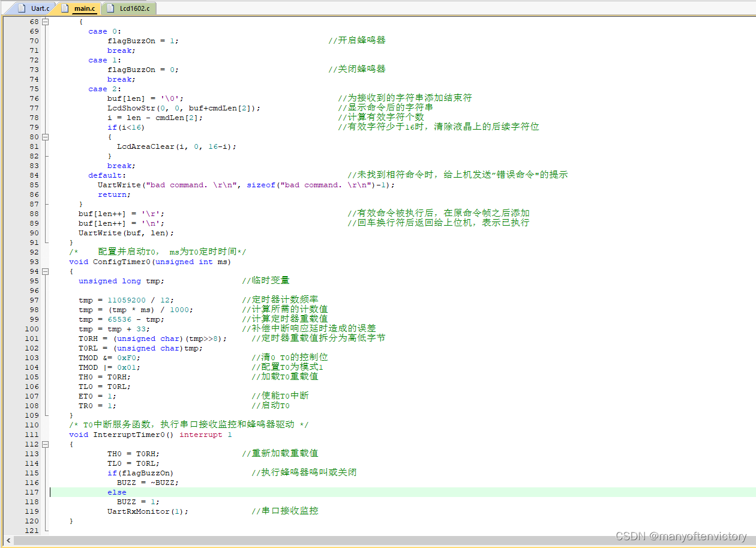
Task: Click 'UartRxMonitor(1);' call
Action: click(148, 511)
